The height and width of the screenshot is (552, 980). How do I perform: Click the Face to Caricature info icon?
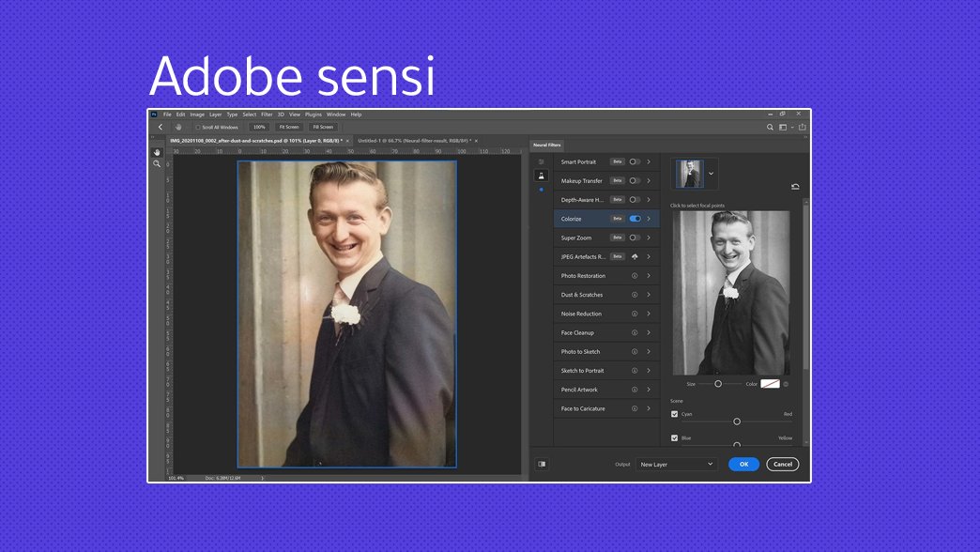pyautogui.click(x=635, y=409)
